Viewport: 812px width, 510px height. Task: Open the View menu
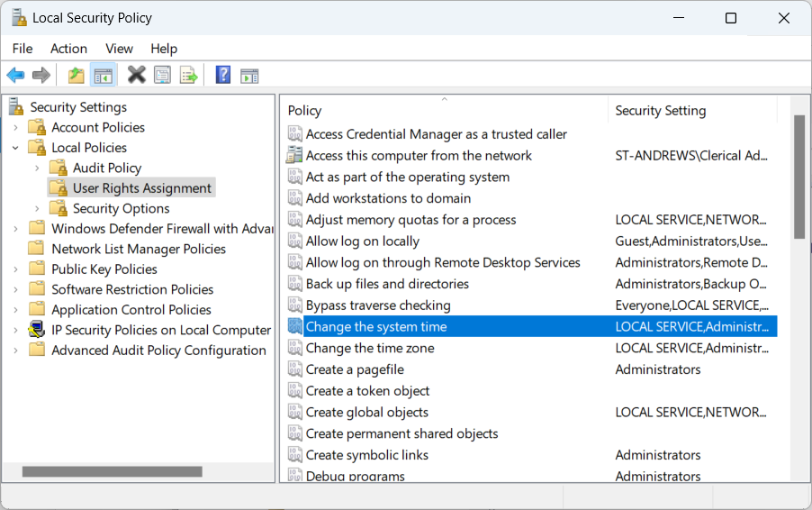pyautogui.click(x=119, y=49)
